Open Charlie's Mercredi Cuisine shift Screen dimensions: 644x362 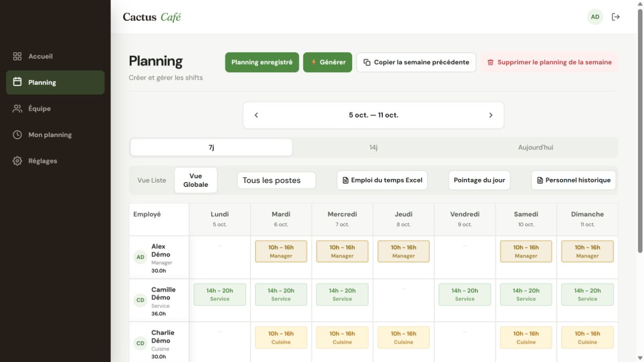(x=342, y=338)
